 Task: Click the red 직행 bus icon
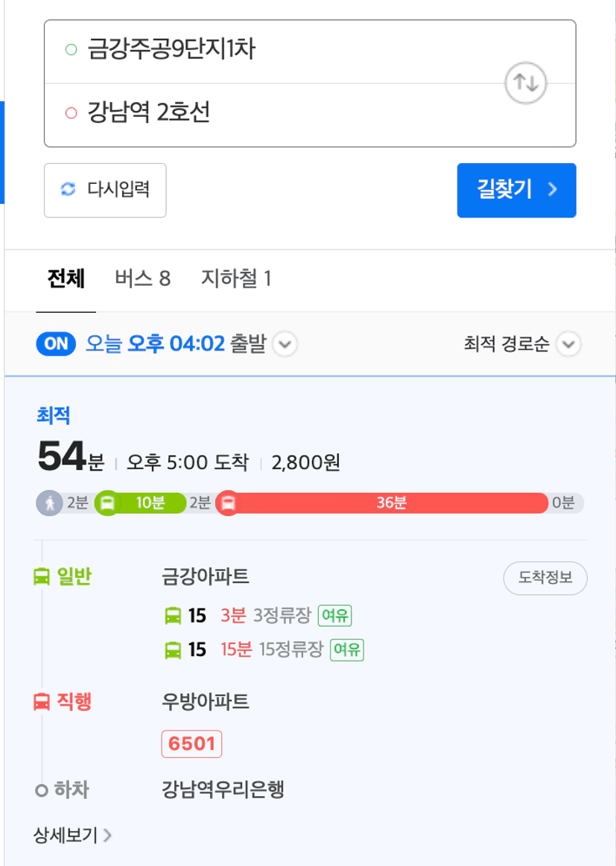tap(42, 702)
